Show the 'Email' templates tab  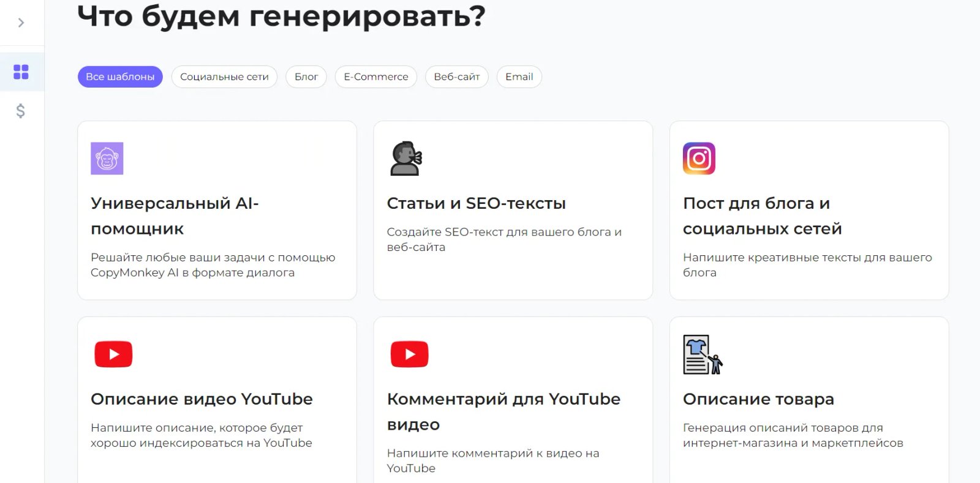tap(519, 77)
